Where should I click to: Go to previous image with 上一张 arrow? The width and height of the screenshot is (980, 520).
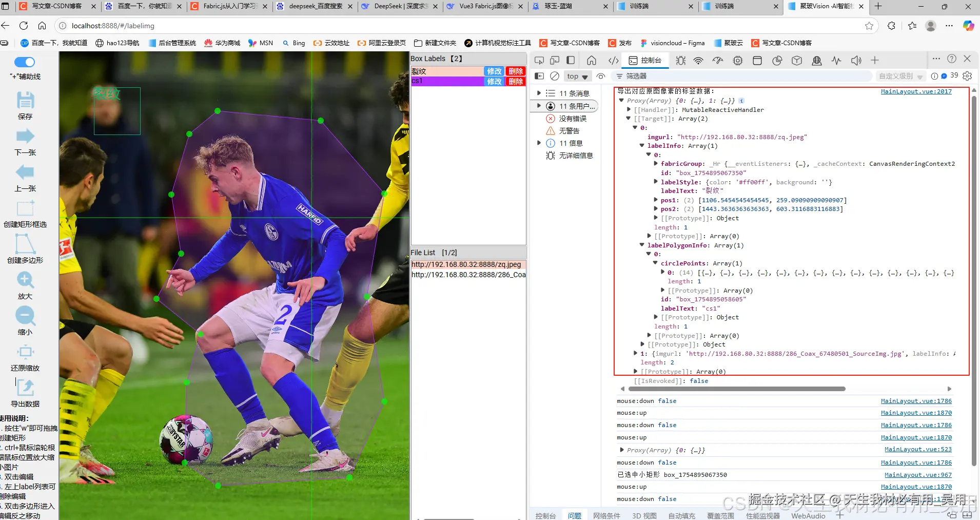(x=25, y=172)
